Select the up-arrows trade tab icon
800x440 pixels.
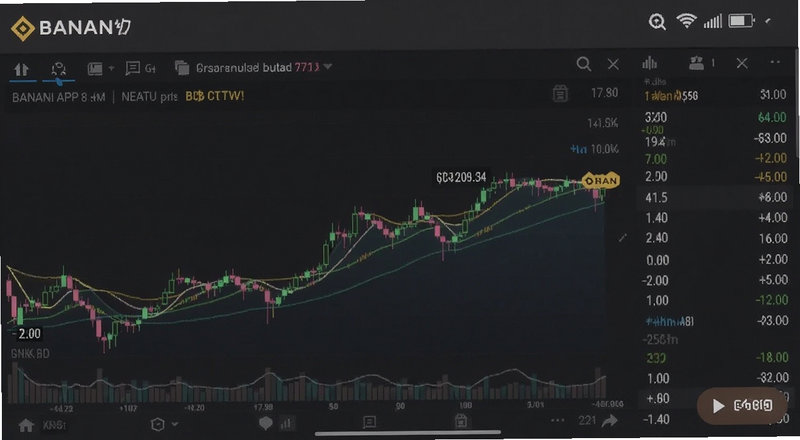tap(22, 69)
